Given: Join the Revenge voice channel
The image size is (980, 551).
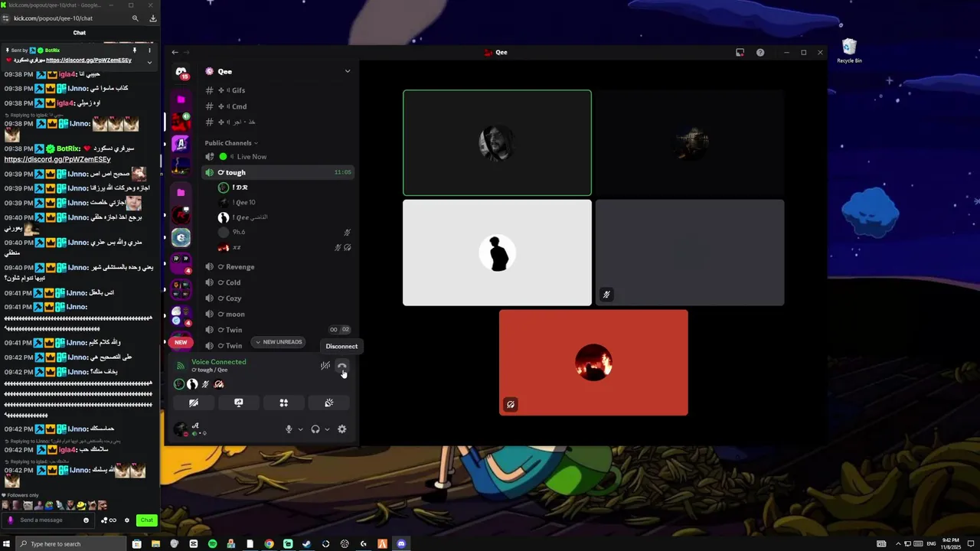Looking at the screenshot, I should pos(278,267).
